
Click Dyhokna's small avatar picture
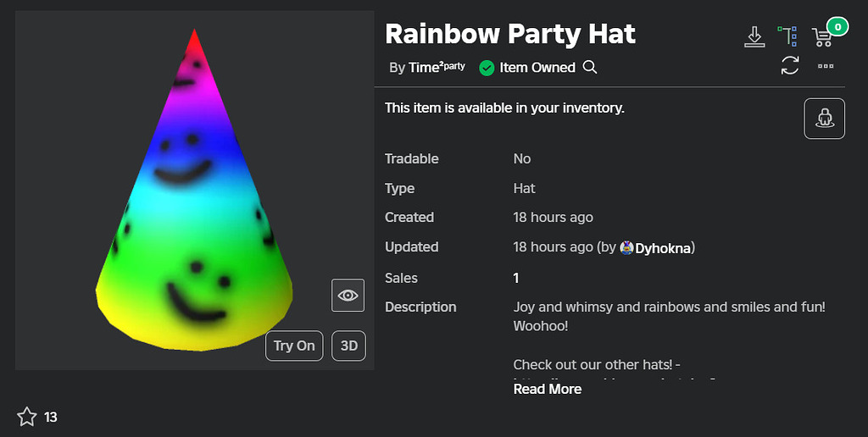(x=626, y=248)
